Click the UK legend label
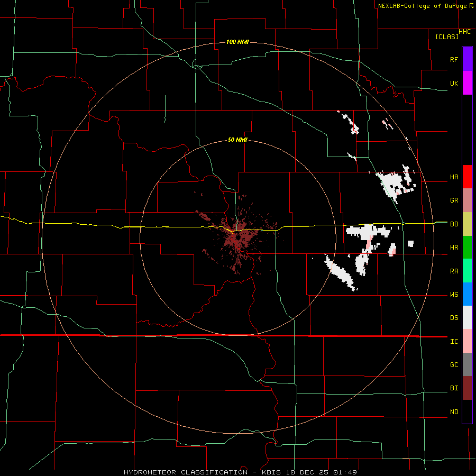 pos(454,83)
